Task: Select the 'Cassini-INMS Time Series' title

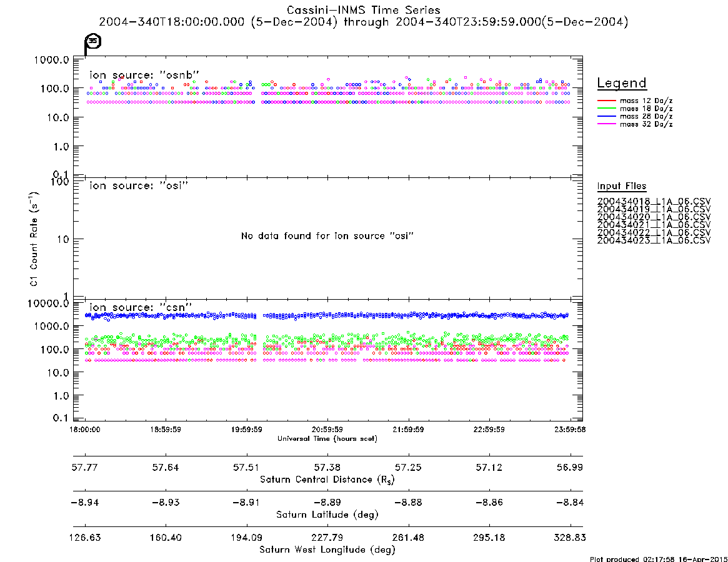Action: coord(364,10)
